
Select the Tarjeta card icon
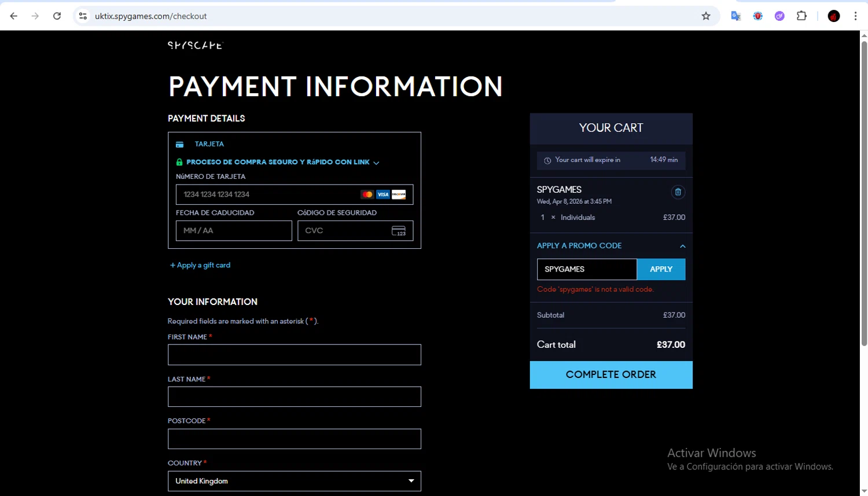[179, 144]
